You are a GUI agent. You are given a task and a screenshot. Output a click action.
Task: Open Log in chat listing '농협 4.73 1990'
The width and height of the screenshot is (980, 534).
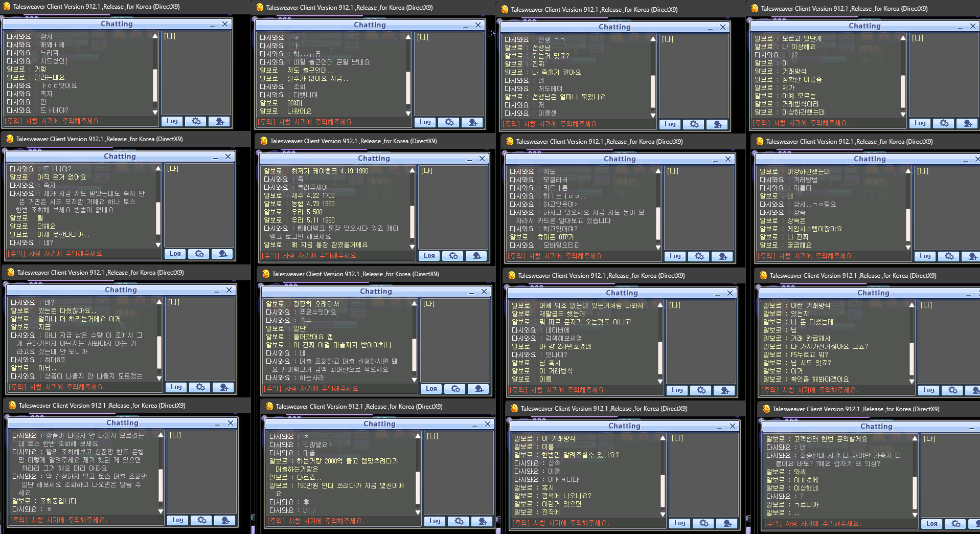(429, 256)
